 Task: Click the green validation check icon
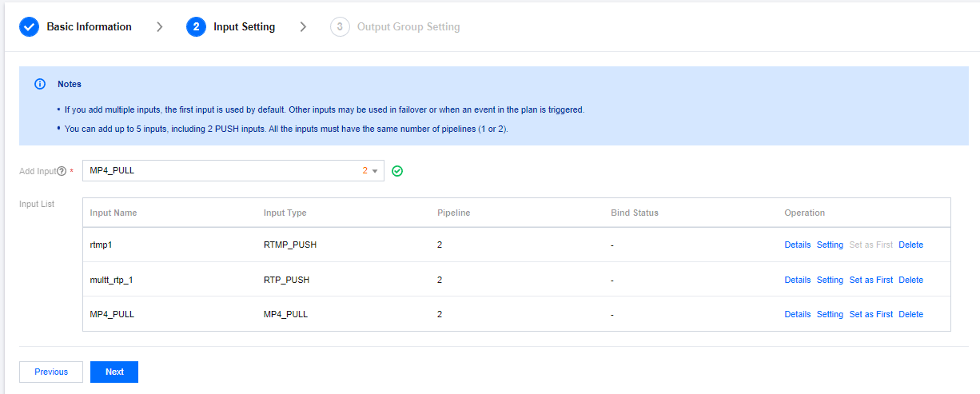pyautogui.click(x=397, y=171)
